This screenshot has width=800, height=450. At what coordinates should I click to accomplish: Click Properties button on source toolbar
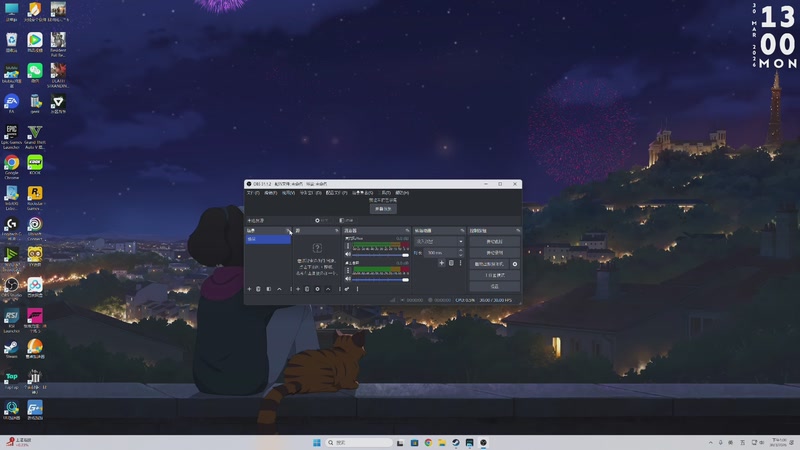321,220
